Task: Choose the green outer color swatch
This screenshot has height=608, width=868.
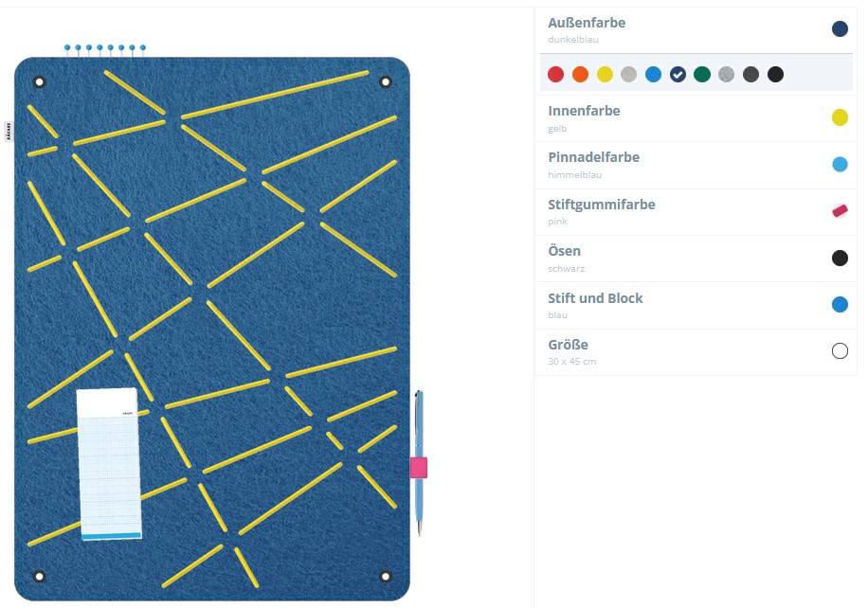Action: click(x=702, y=74)
